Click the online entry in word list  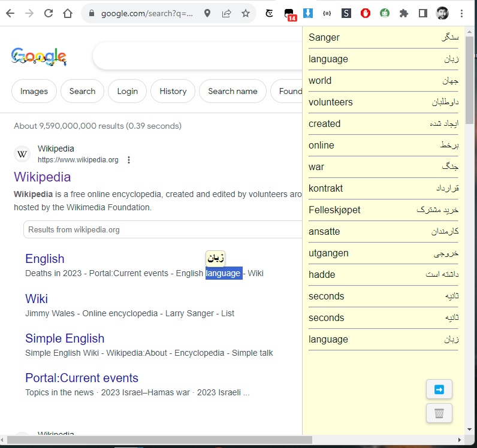click(x=384, y=146)
